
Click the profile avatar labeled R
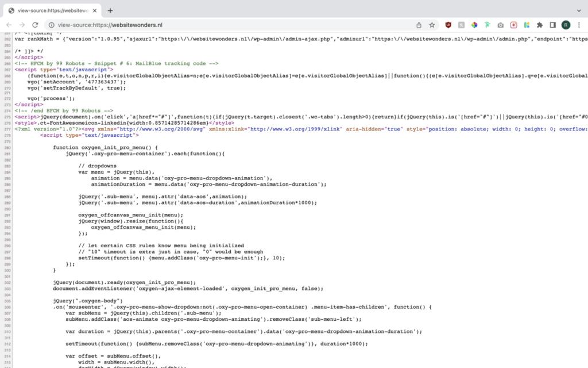(x=567, y=25)
